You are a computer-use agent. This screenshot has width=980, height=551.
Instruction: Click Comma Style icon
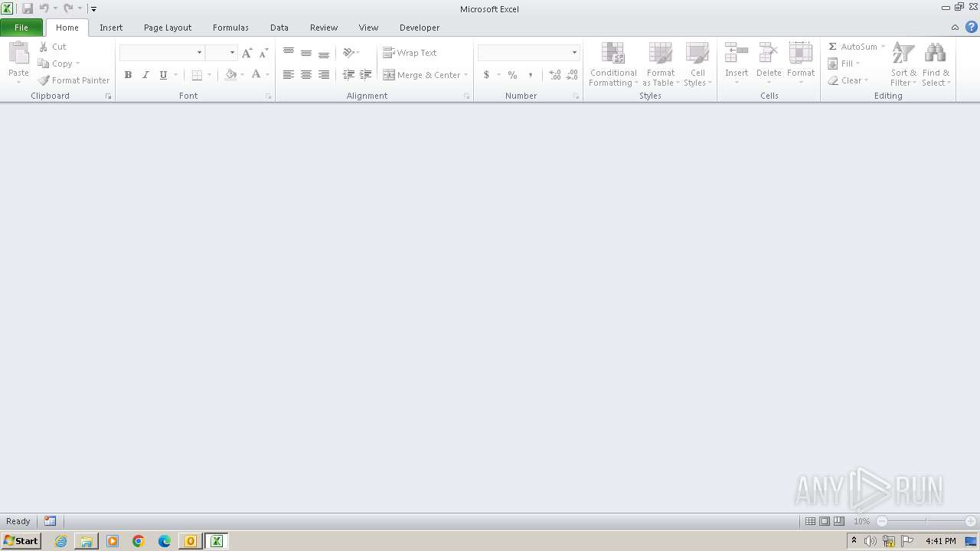[531, 75]
